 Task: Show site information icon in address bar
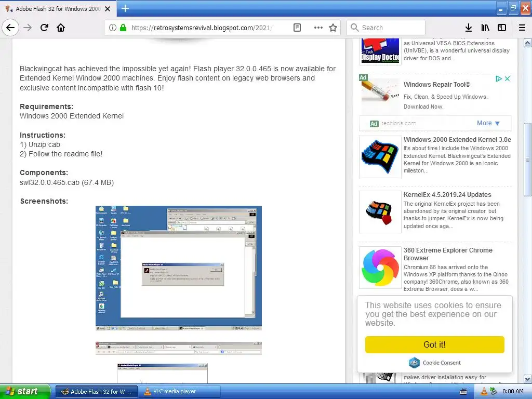pos(113,28)
